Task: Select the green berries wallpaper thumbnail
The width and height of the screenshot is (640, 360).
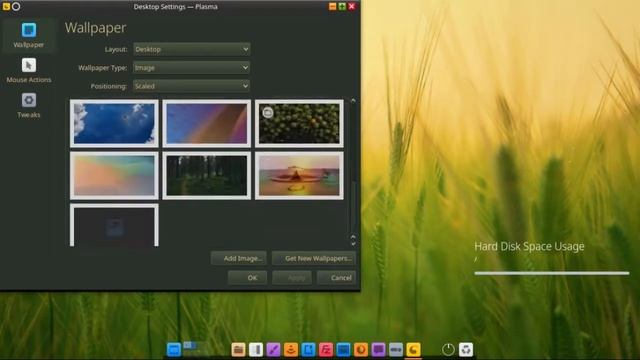Action: pyautogui.click(x=299, y=123)
